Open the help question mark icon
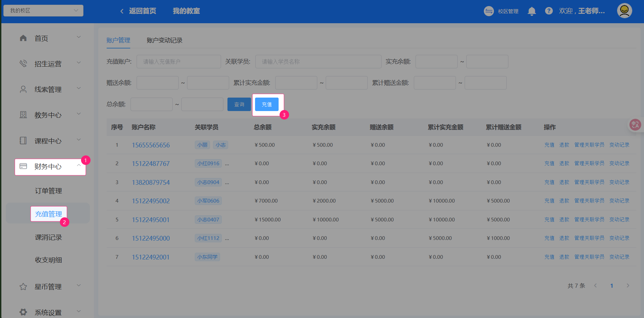The width and height of the screenshot is (644, 318). [x=549, y=11]
